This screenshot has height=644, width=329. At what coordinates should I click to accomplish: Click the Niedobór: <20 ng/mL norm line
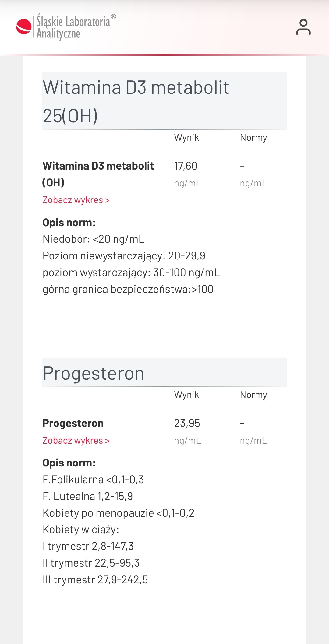(x=94, y=239)
